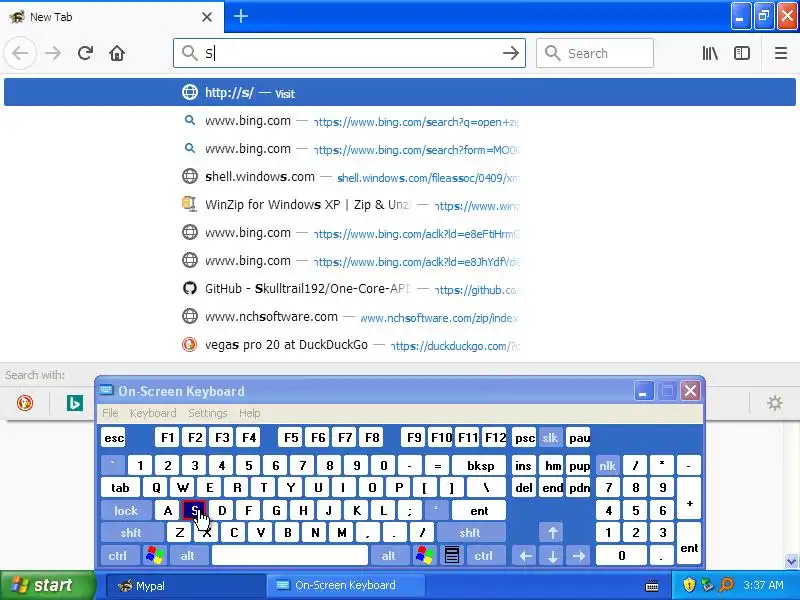Click the left arrow key on keyboard
The image size is (800, 600).
coord(526,556)
